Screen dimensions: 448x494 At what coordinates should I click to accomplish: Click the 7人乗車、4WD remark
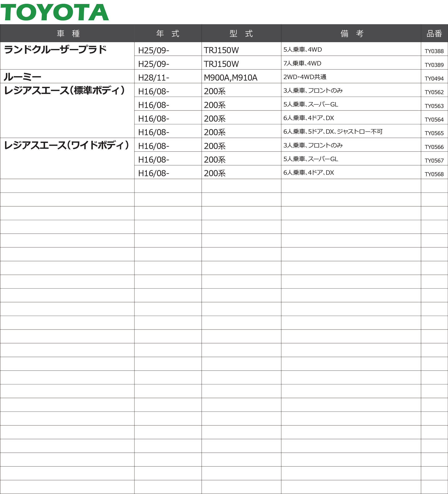point(302,63)
